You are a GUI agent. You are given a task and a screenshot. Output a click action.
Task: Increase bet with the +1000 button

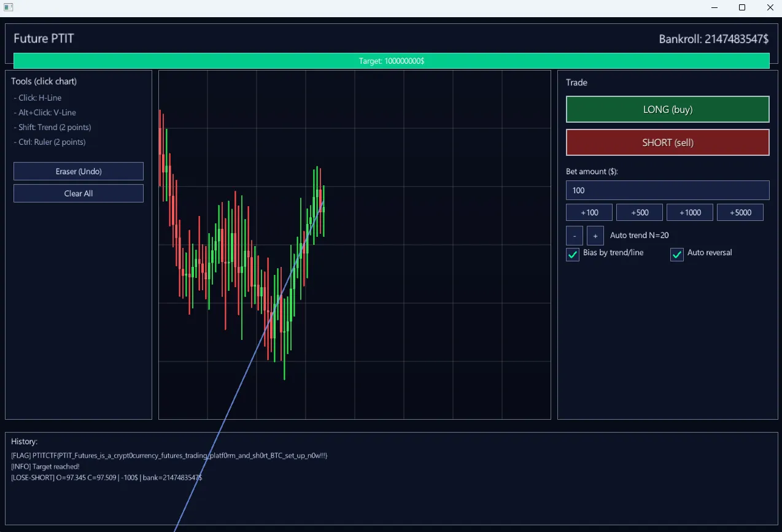pyautogui.click(x=690, y=212)
